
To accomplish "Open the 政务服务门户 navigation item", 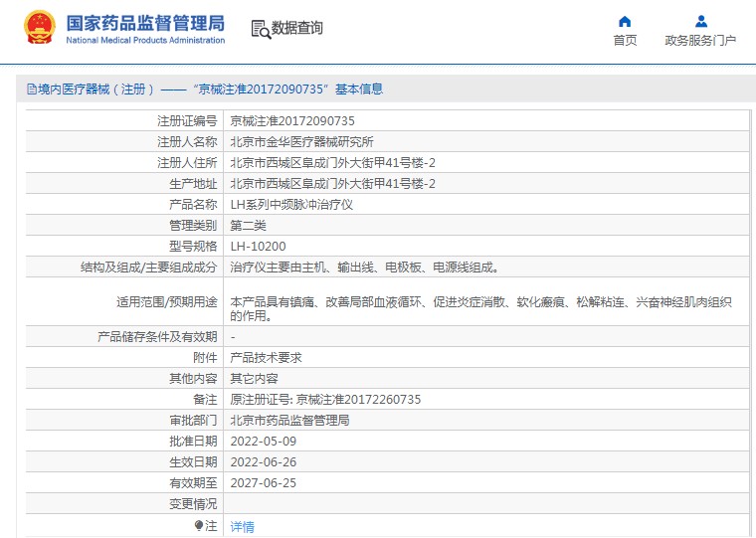I will coord(700,41).
